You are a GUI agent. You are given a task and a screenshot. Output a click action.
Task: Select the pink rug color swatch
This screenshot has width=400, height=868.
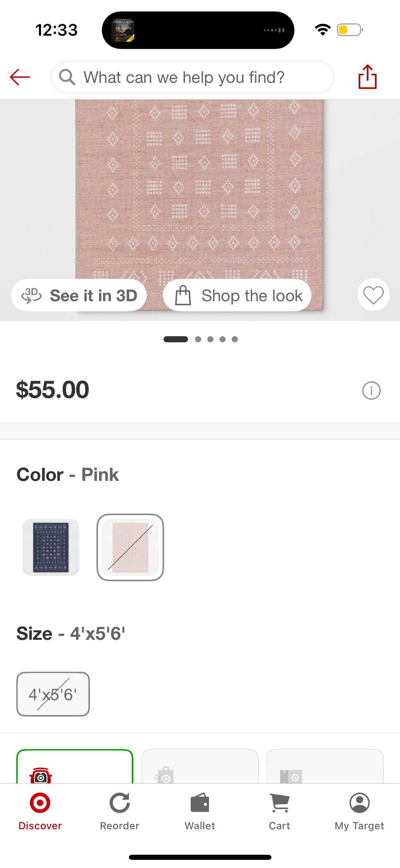point(130,547)
